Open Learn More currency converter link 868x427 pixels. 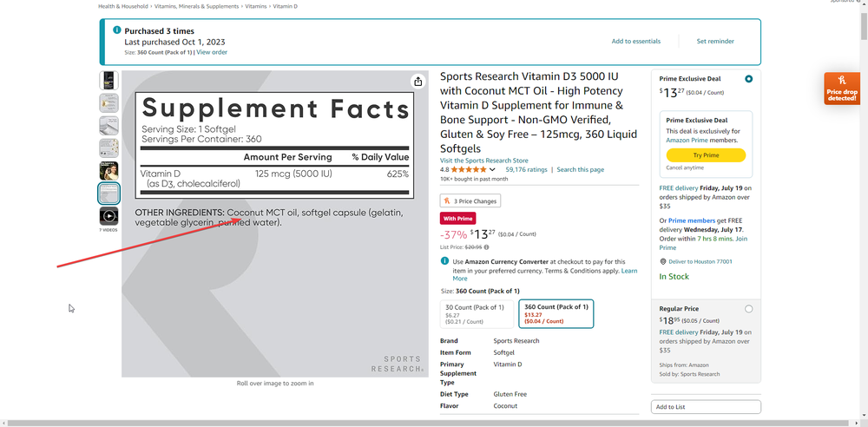pyautogui.click(x=545, y=275)
